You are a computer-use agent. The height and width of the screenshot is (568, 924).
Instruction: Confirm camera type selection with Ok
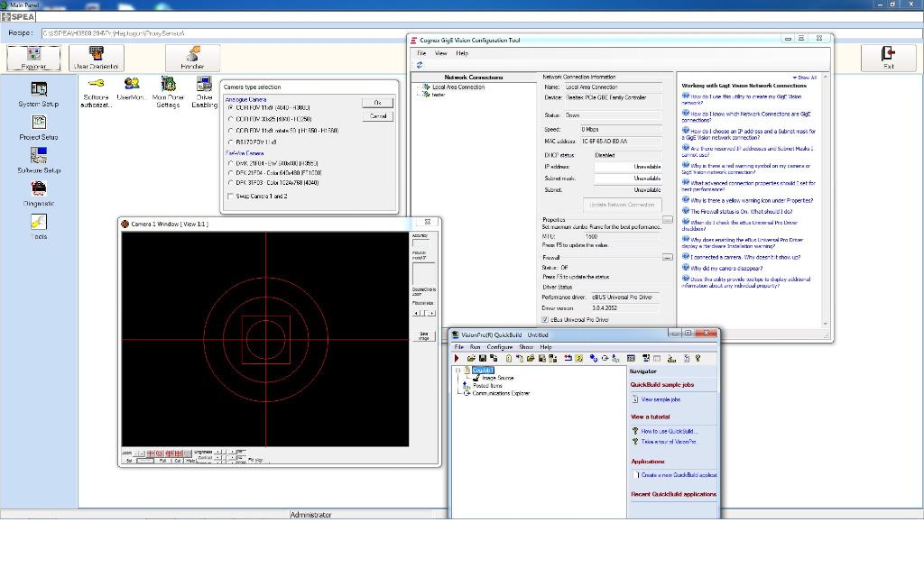378,103
